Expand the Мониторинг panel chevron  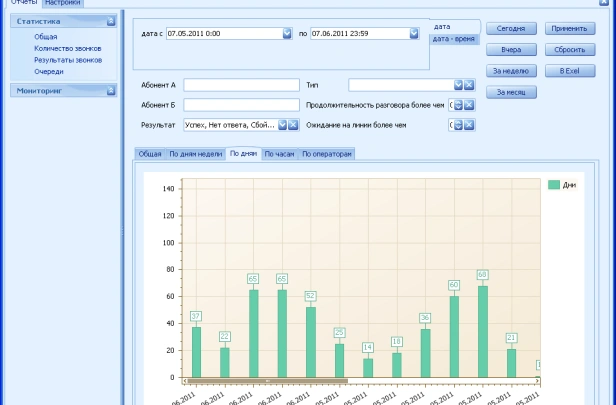111,91
